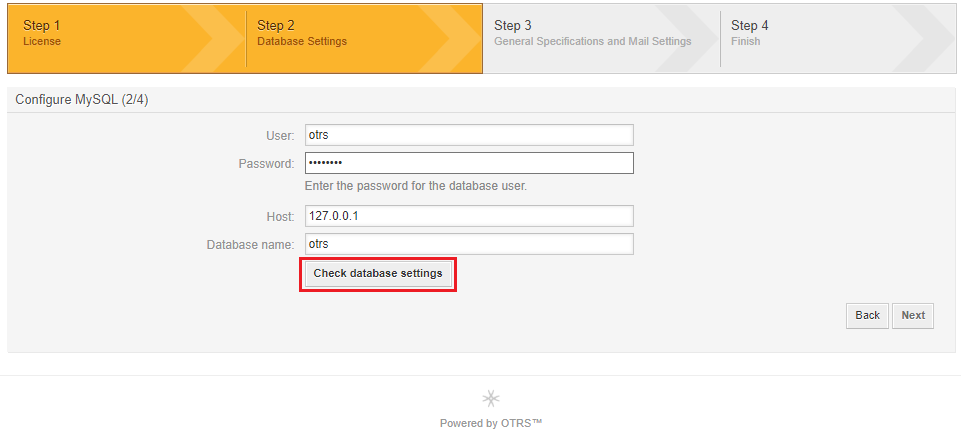Viewport: 961px width, 433px height.
Task: Click into the Password field
Action: (x=469, y=163)
